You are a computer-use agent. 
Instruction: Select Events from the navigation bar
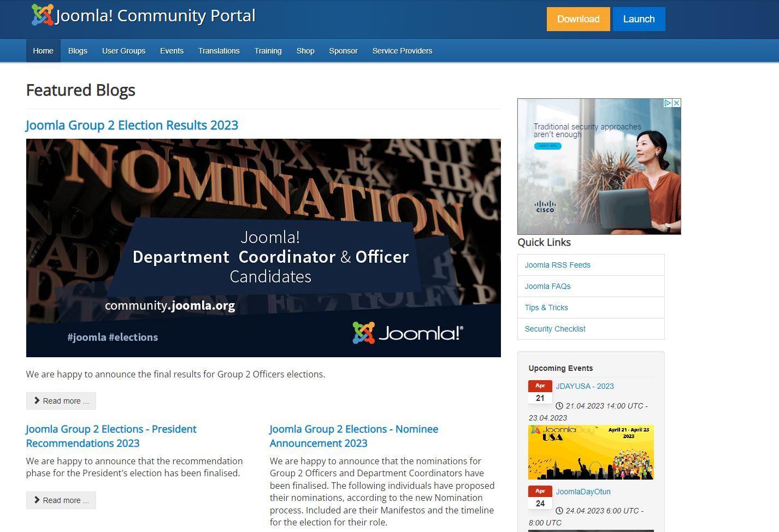pyautogui.click(x=172, y=51)
